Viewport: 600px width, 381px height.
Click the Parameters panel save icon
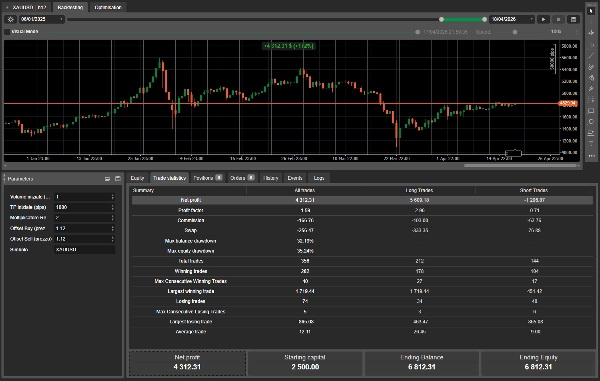[117, 179]
